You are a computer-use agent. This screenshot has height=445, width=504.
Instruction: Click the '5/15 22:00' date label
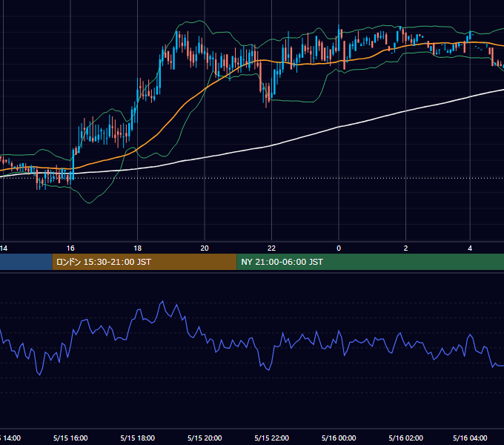[271, 438]
